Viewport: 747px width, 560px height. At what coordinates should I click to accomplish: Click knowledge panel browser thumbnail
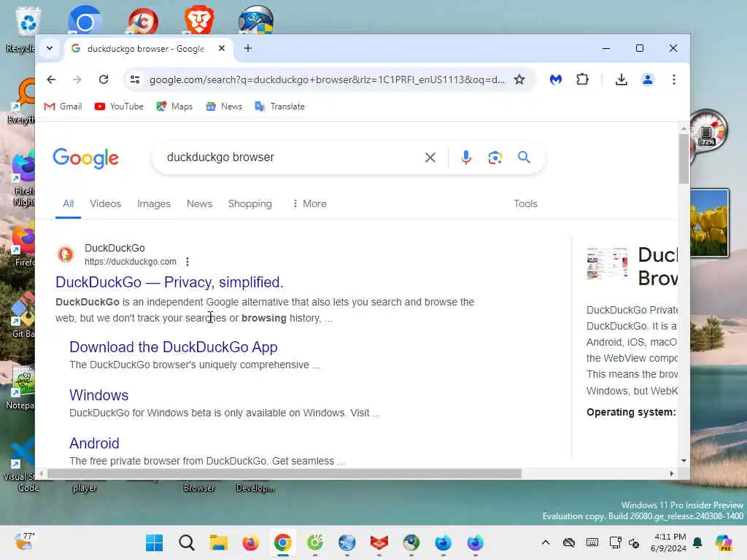pyautogui.click(x=607, y=263)
